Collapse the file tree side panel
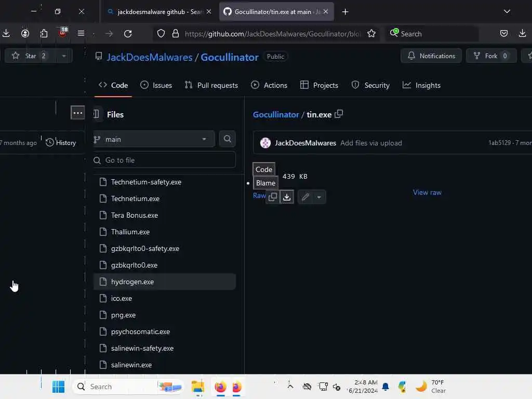 click(96, 114)
